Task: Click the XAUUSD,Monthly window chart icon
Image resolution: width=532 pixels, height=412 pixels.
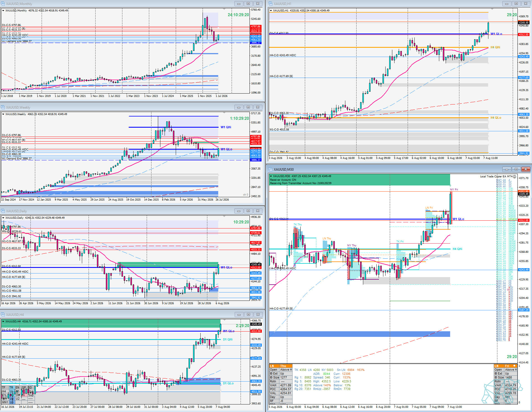Action: coord(3,4)
